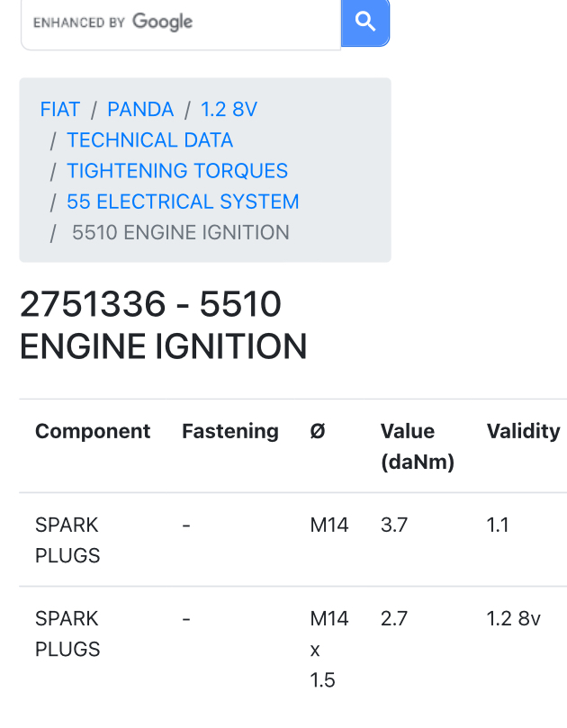This screenshot has height=728, width=567.
Task: Click the Component column header
Action: 93,431
